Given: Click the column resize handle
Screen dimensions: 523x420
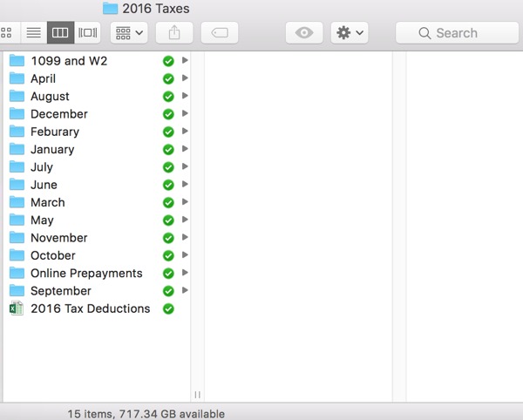Looking at the screenshot, I should click(198, 395).
